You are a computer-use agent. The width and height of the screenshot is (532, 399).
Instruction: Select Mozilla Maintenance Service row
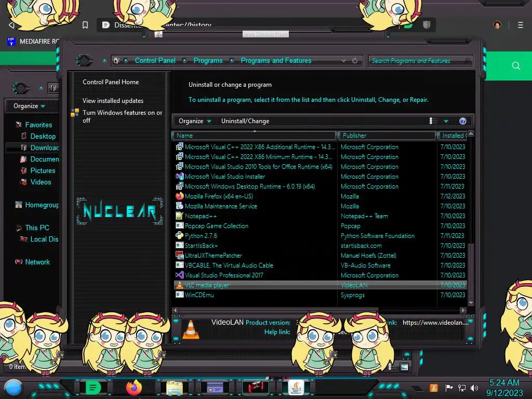321,206
